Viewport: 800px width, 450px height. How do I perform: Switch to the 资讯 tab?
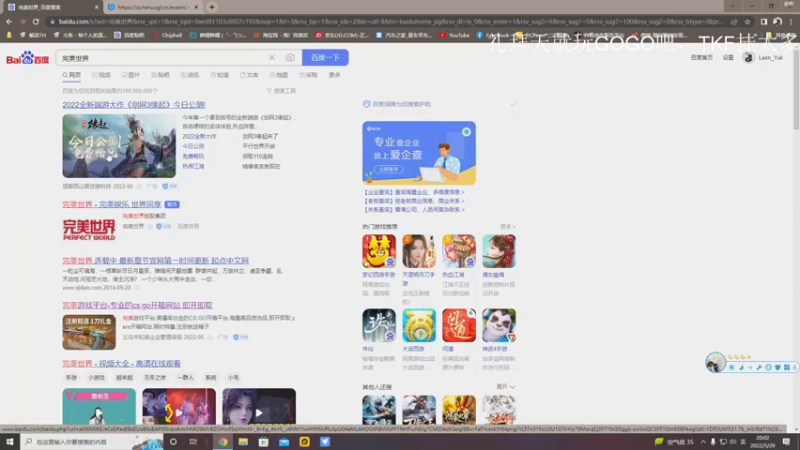tap(190, 75)
